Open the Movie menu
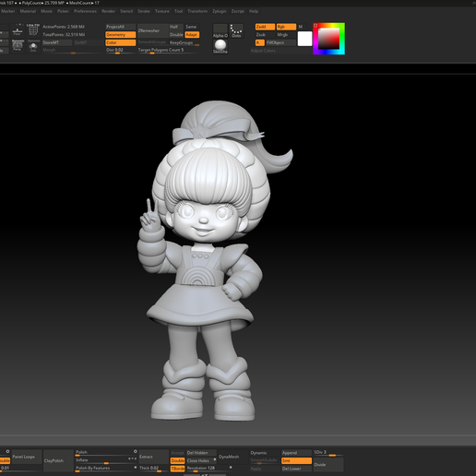The width and height of the screenshot is (476, 476). pyautogui.click(x=46, y=11)
